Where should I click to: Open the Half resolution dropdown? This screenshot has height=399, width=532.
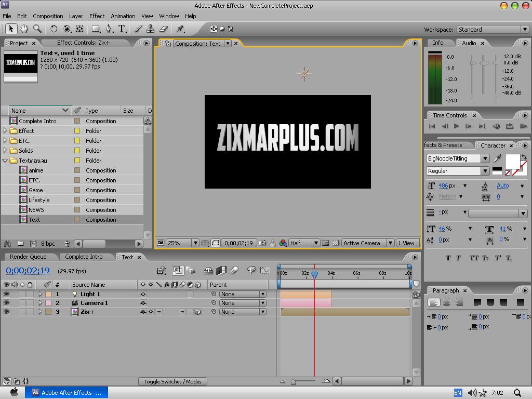pyautogui.click(x=304, y=243)
